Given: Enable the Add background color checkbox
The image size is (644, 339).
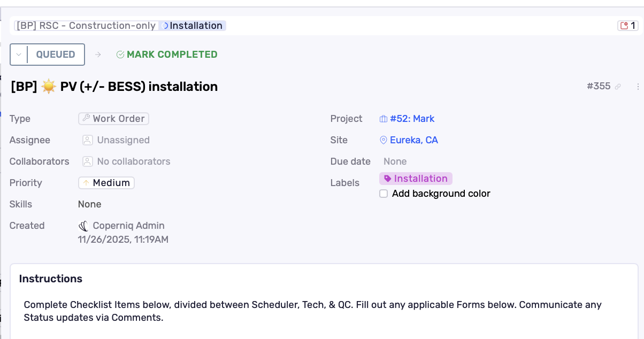Looking at the screenshot, I should click(384, 194).
